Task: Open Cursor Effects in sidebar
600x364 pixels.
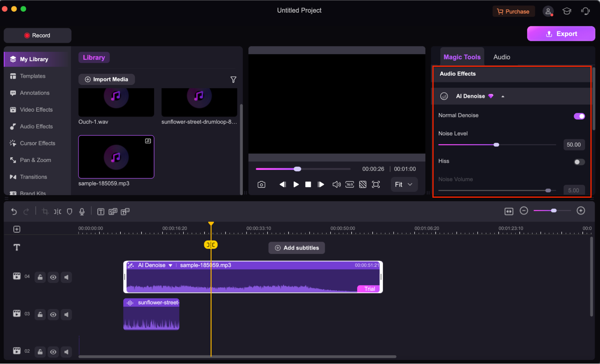Action: tap(38, 143)
